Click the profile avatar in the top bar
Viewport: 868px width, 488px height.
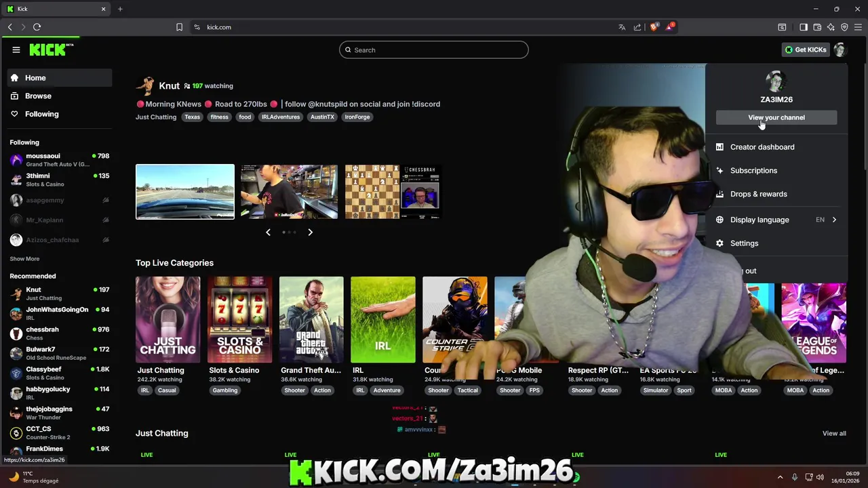[x=840, y=49]
